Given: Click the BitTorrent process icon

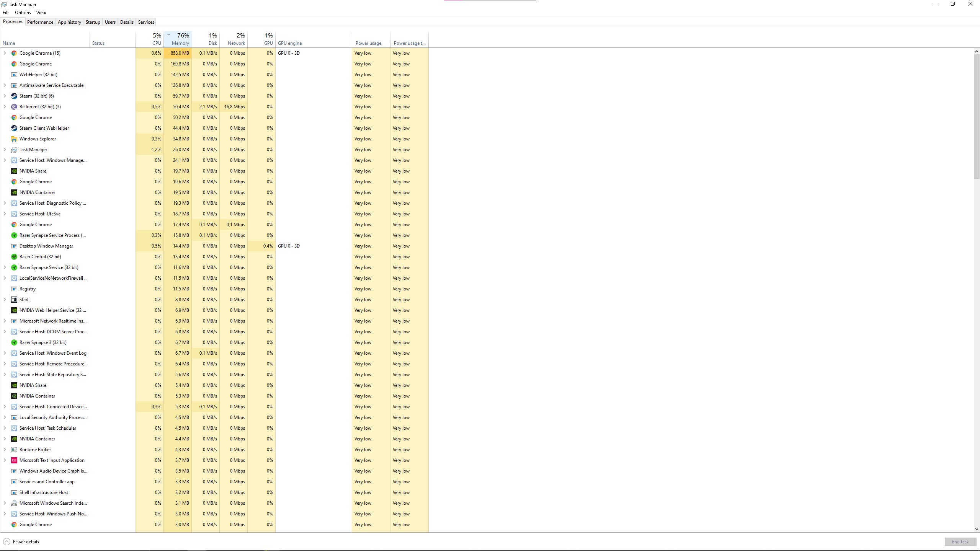Looking at the screenshot, I should (14, 107).
